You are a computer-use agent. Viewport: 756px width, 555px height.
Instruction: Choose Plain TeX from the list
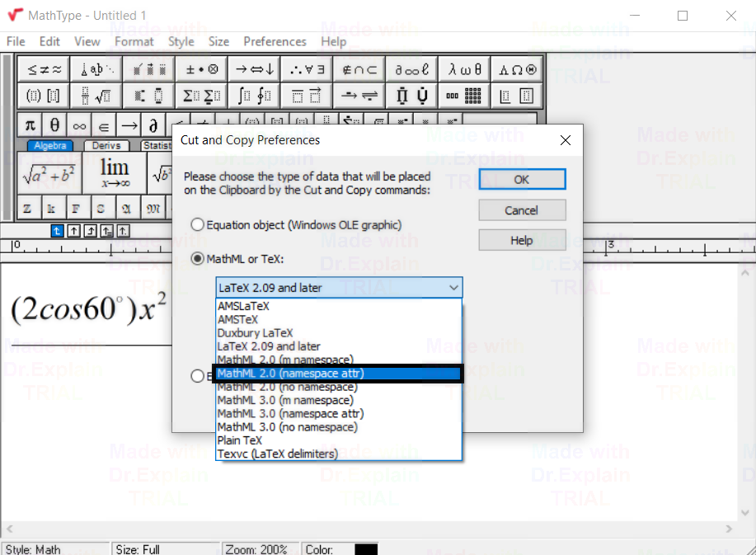(x=339, y=440)
